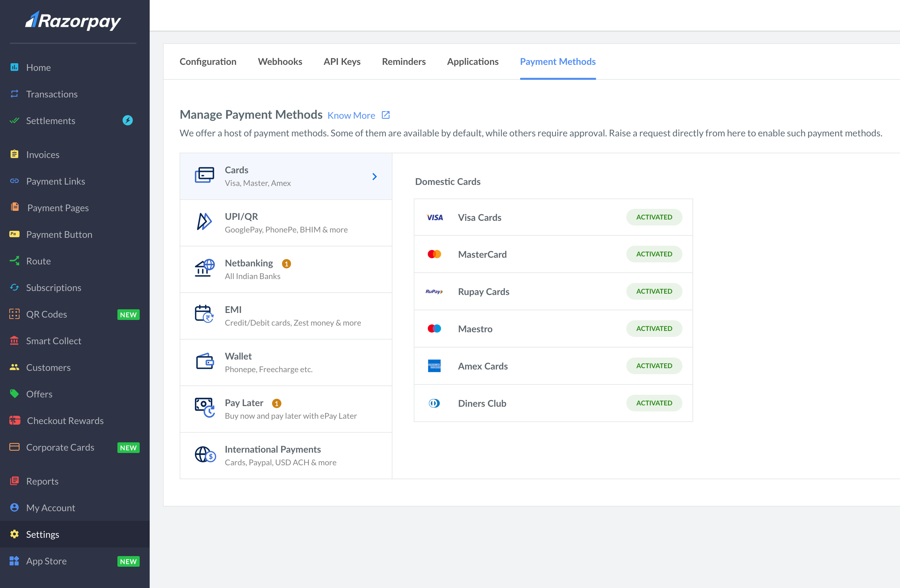The image size is (900, 588).
Task: Click the Offers tag icon
Action: pos(14,394)
